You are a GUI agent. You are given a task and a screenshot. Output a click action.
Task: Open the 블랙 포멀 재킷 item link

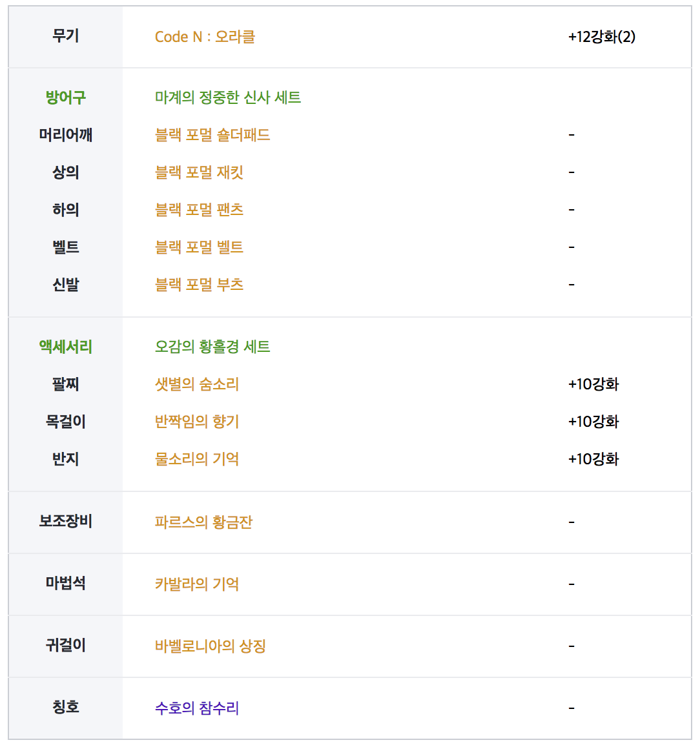point(199,172)
